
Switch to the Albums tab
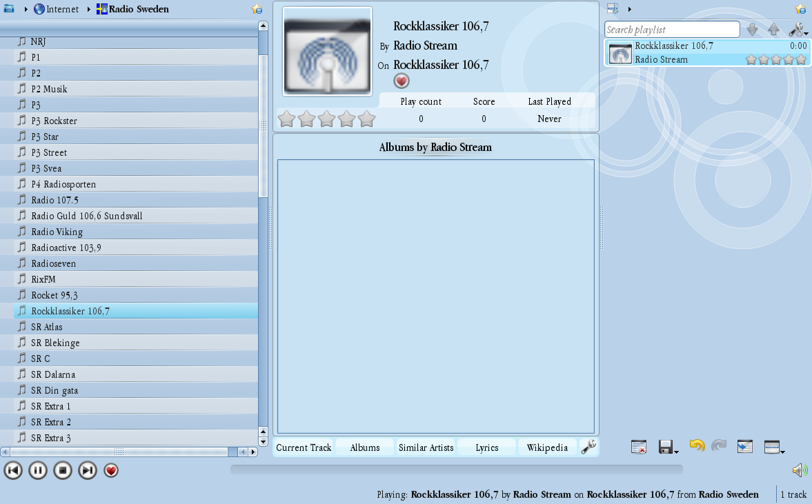coord(364,447)
